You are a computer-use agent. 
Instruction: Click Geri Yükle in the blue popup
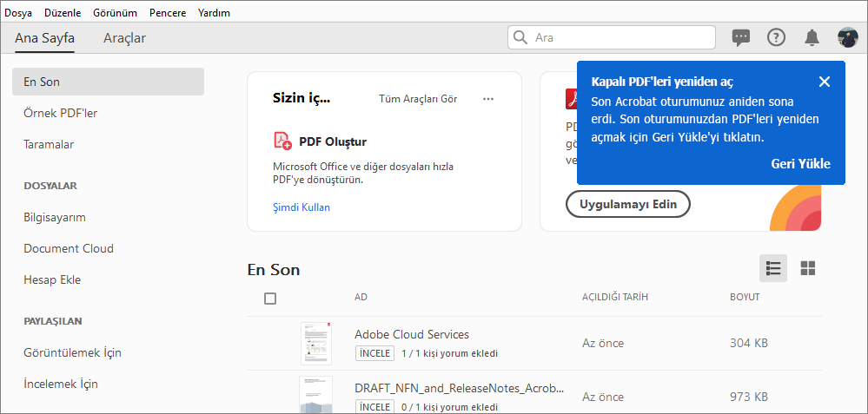(800, 164)
